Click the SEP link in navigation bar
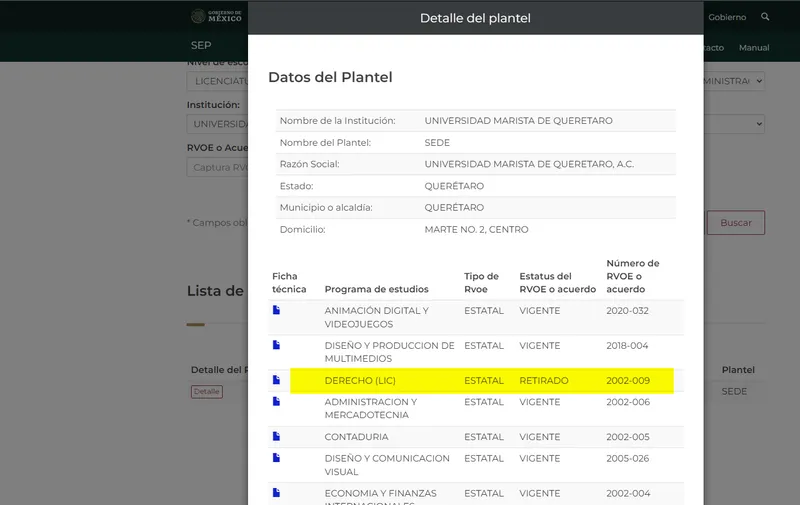The height and width of the screenshot is (505, 800). [x=201, y=45]
